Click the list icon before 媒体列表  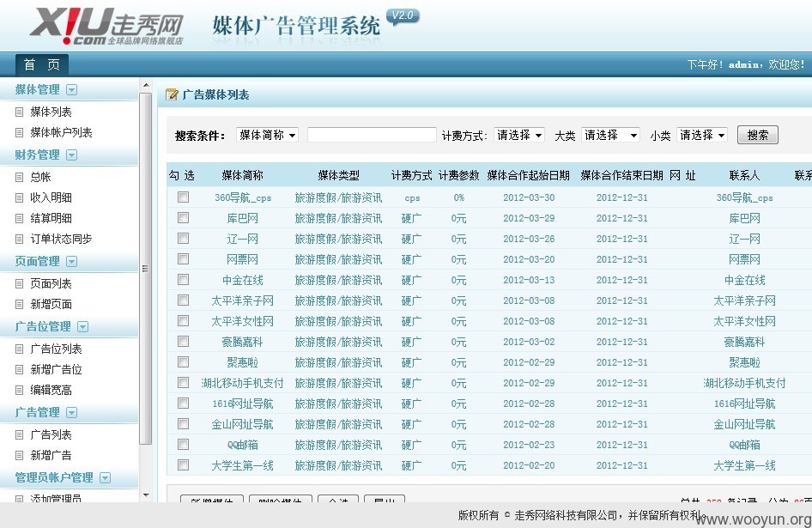[19, 112]
